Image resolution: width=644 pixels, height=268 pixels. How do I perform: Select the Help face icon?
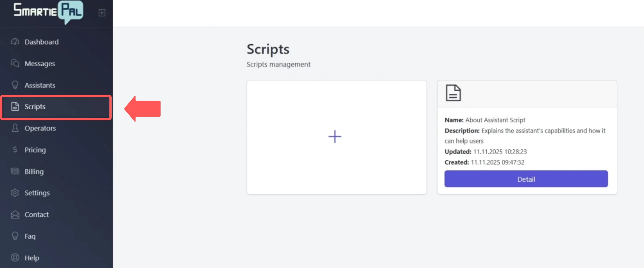tap(15, 257)
